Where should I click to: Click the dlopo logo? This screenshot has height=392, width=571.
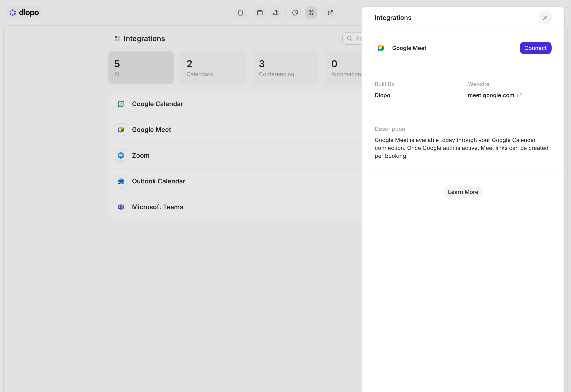(x=25, y=12)
